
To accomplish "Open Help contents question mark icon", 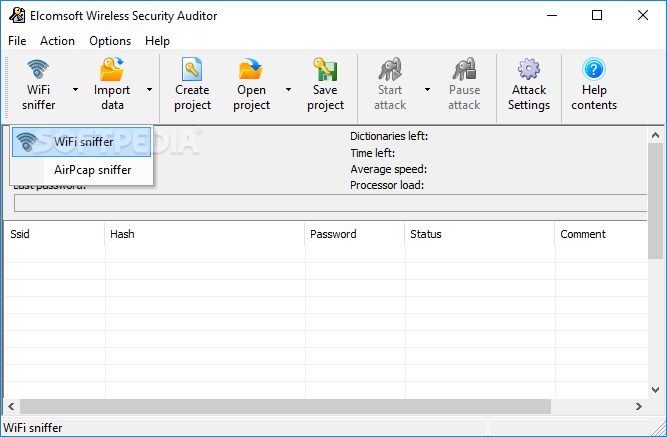I will pos(594,69).
